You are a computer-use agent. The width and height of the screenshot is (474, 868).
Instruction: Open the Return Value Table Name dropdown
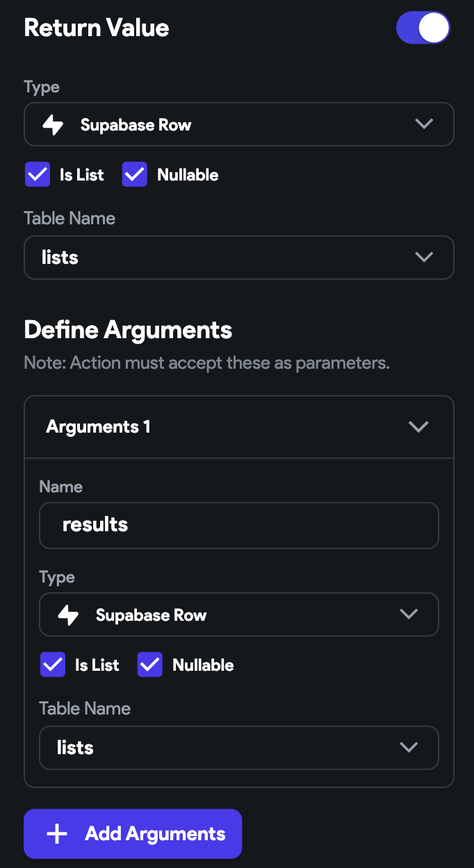pos(239,258)
